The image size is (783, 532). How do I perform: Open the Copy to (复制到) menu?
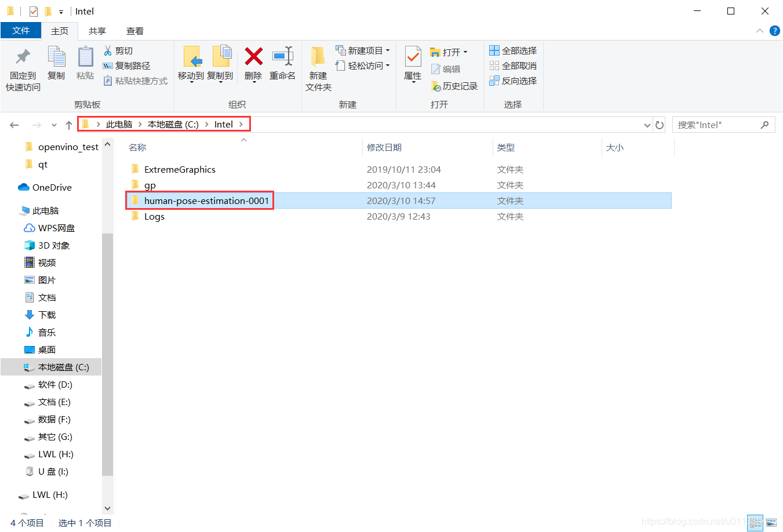(x=220, y=64)
